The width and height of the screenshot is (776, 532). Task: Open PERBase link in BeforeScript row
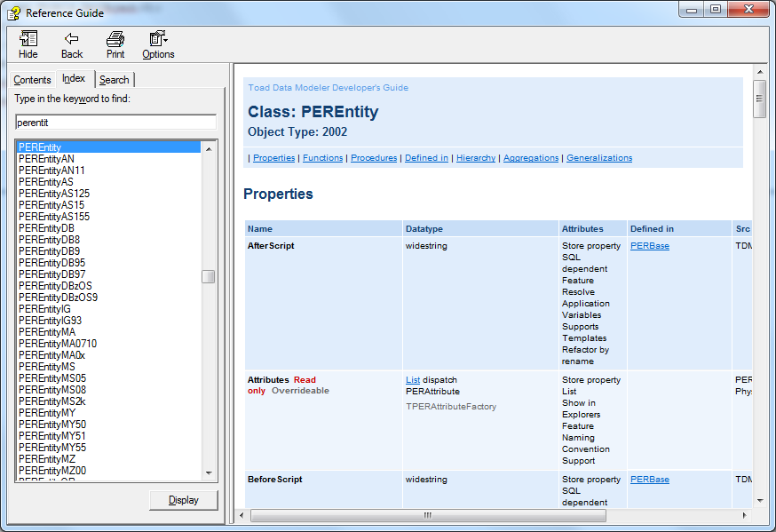650,479
